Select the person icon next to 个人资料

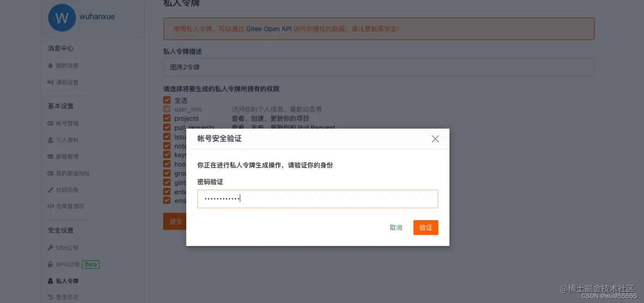[x=51, y=140]
